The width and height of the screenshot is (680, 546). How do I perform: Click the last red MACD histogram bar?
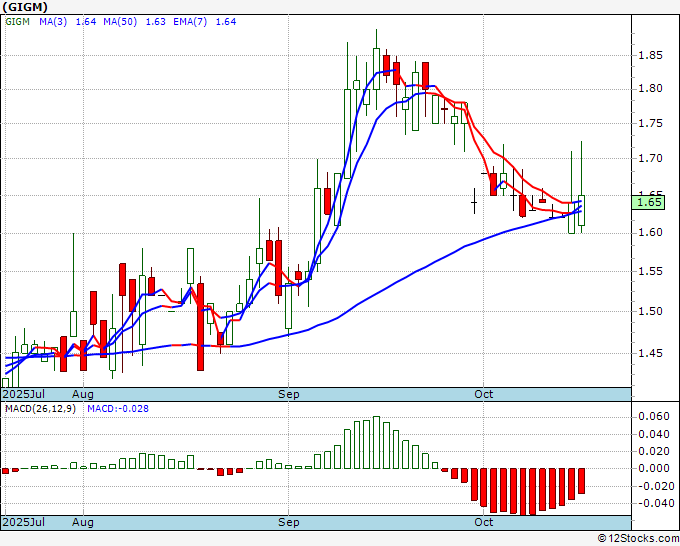pos(582,481)
